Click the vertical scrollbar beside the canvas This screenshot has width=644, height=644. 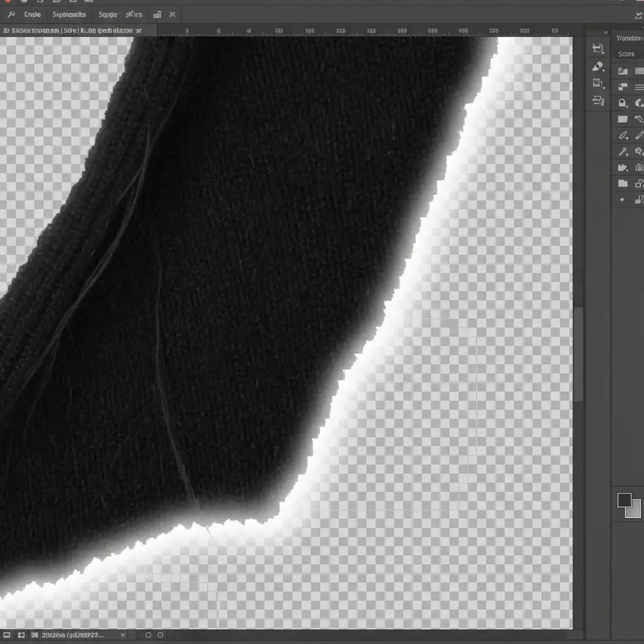point(578,352)
